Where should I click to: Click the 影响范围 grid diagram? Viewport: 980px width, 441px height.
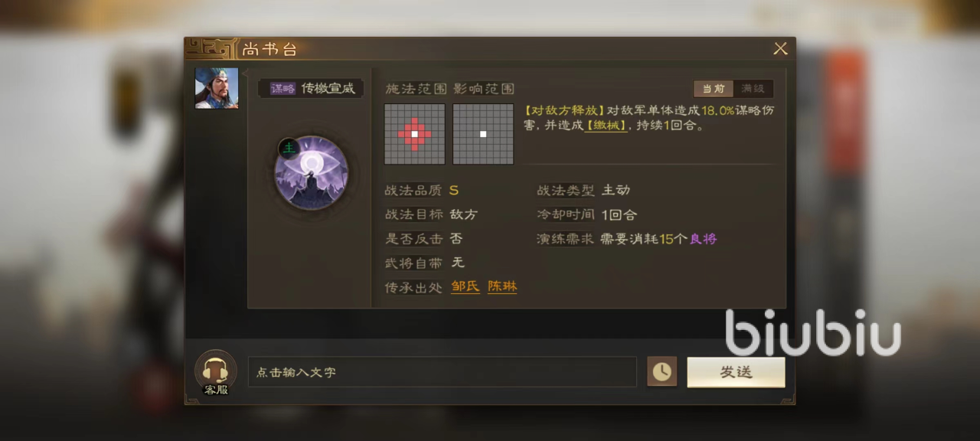click(x=483, y=134)
